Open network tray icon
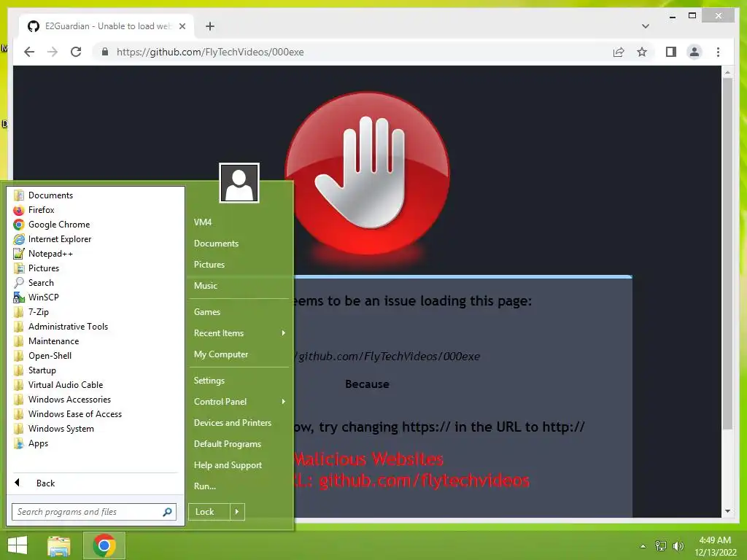Screen dimensions: 747x560 pos(661,546)
